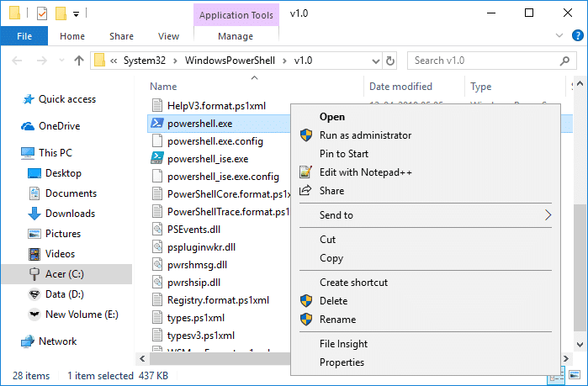The image size is (588, 386).
Task: Click the OneDrive cloud icon
Action: 28,126
